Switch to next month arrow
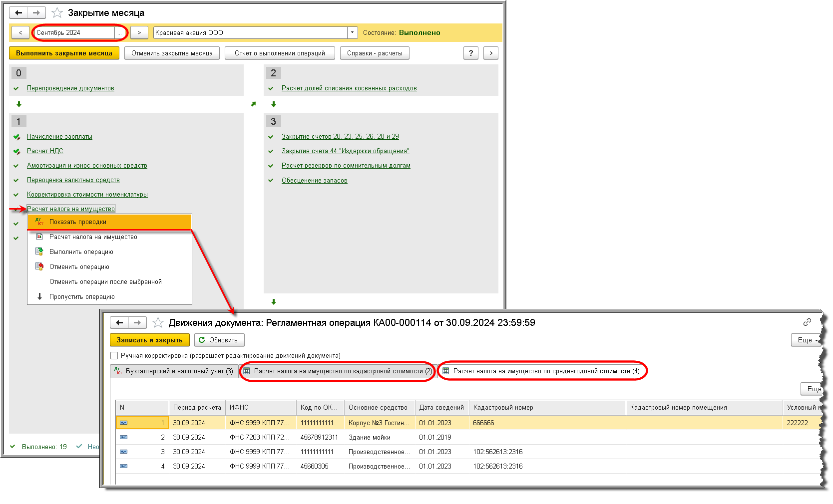 (139, 32)
